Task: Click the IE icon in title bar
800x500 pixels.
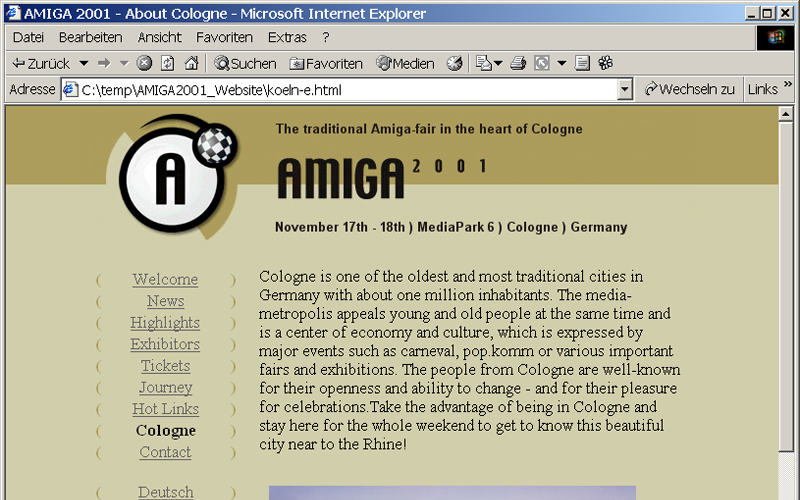Action: (x=13, y=13)
